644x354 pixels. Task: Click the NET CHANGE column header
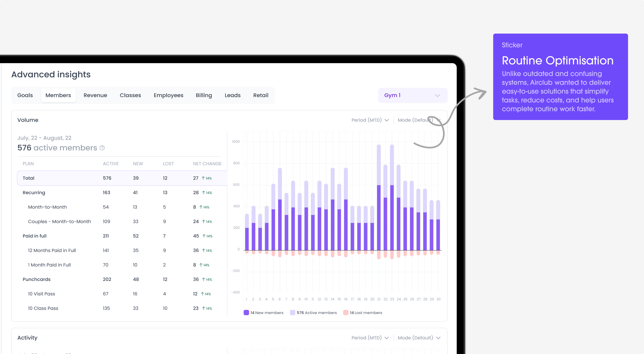coord(207,164)
